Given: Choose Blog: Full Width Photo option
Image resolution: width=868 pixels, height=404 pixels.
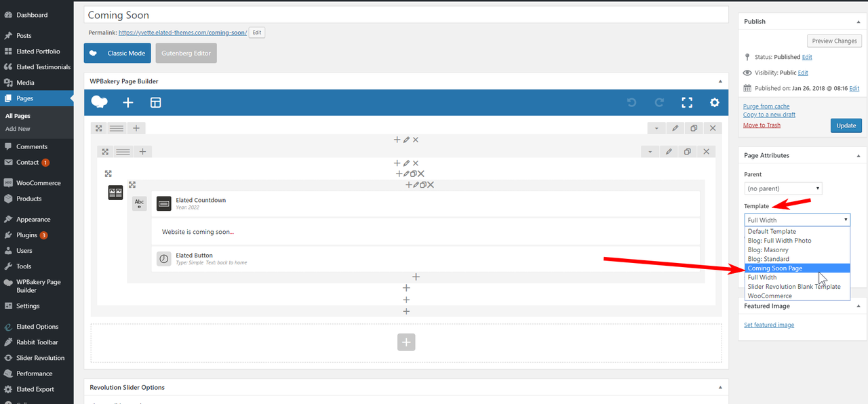Looking at the screenshot, I should [797, 241].
